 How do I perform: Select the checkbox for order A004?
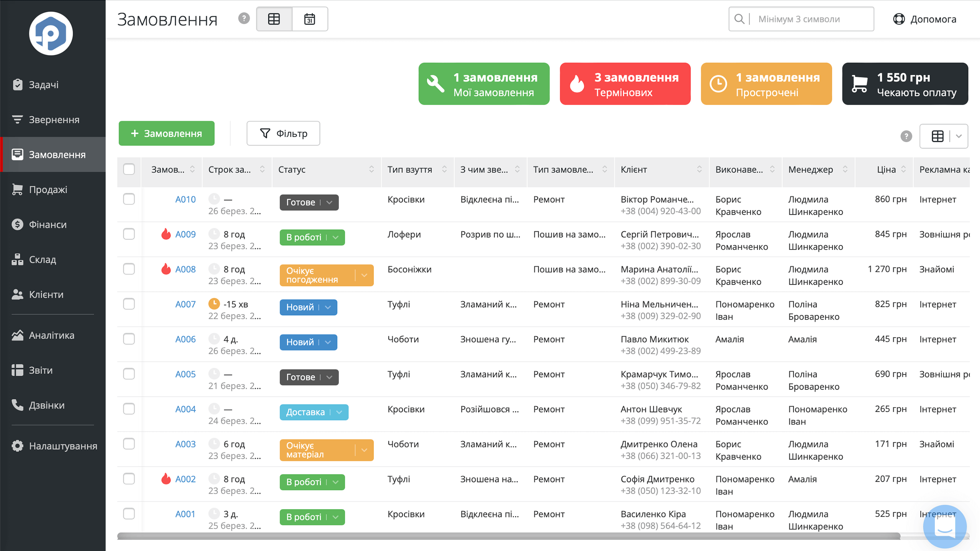point(129,409)
